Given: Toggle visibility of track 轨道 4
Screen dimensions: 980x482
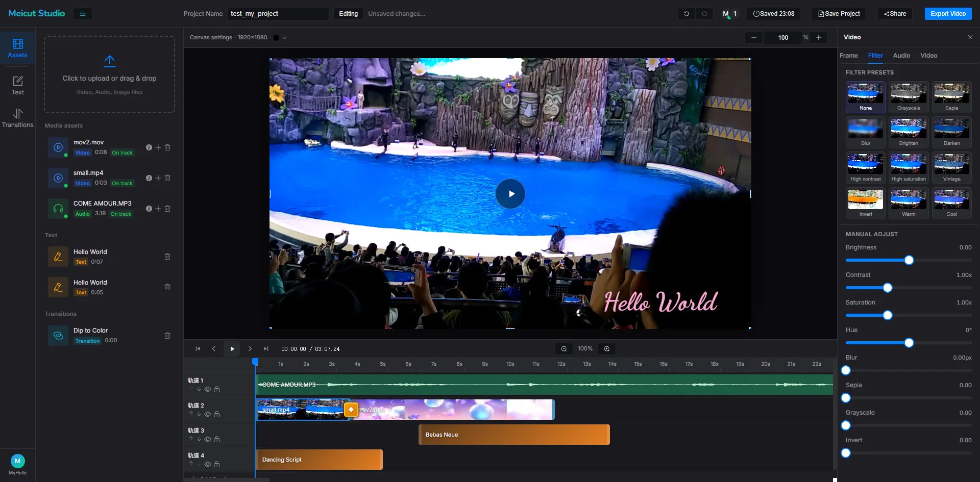Looking at the screenshot, I should [x=208, y=464].
